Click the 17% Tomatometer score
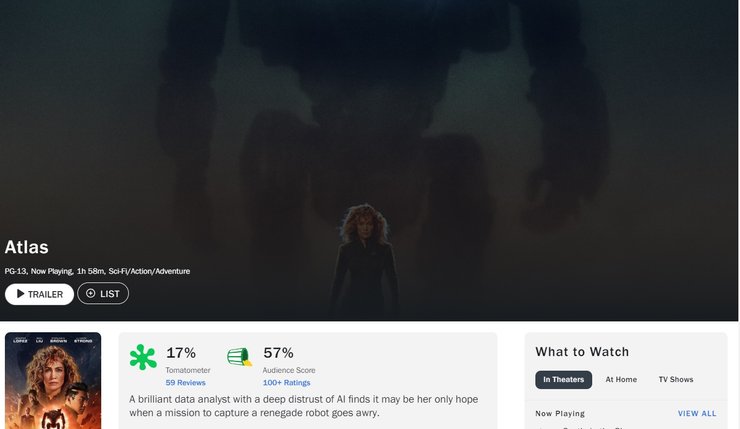The width and height of the screenshot is (740, 429). click(x=181, y=353)
